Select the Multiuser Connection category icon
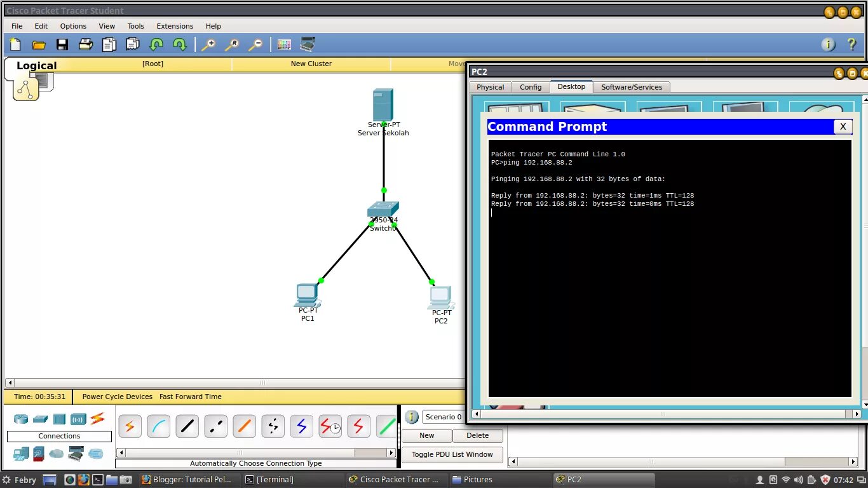This screenshot has width=868, height=488. [96, 454]
